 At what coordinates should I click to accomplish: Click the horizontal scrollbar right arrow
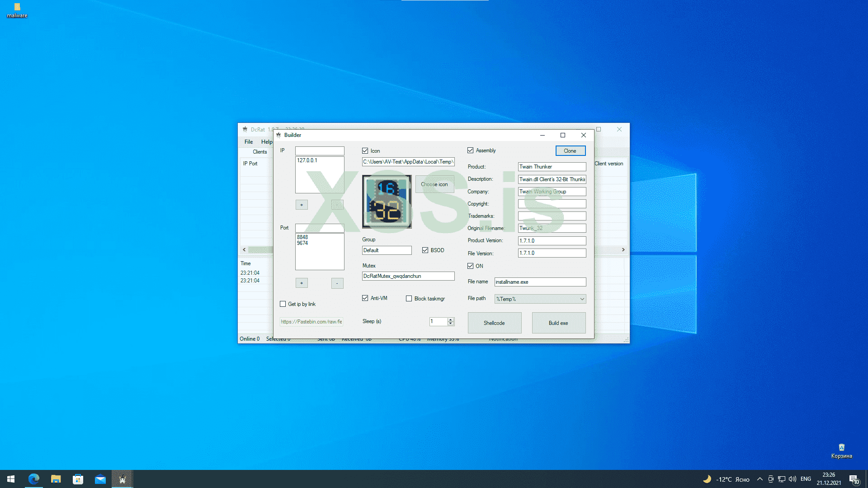point(623,250)
